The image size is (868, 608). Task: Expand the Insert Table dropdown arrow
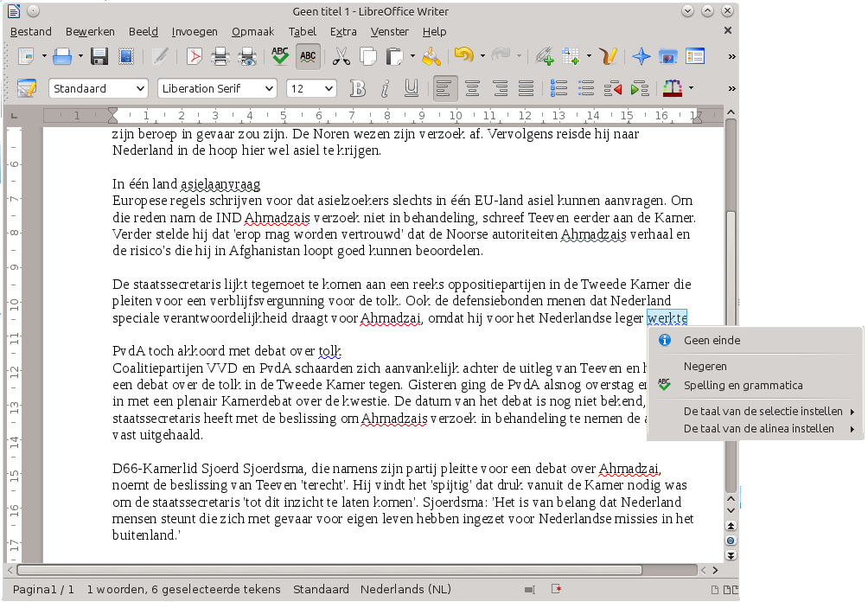pos(589,56)
